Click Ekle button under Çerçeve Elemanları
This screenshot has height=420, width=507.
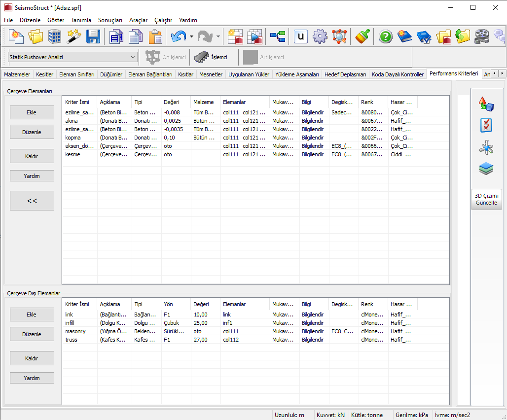[x=32, y=112]
